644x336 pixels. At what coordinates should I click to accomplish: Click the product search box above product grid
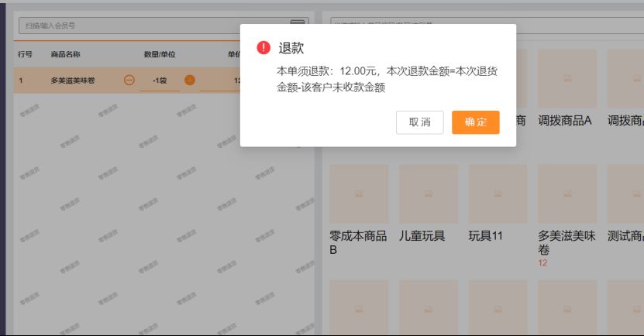click(x=480, y=26)
